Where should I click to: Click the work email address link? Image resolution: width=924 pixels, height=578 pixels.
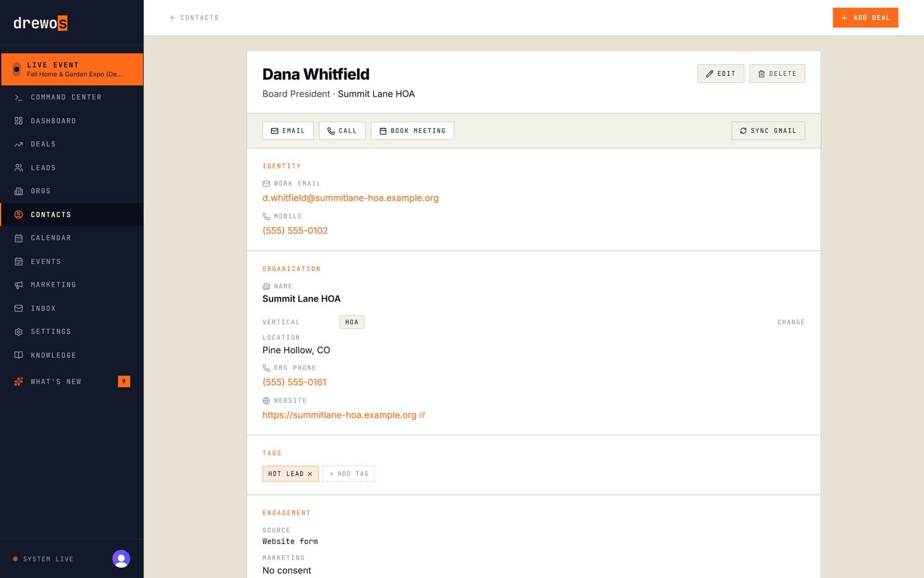coord(351,198)
